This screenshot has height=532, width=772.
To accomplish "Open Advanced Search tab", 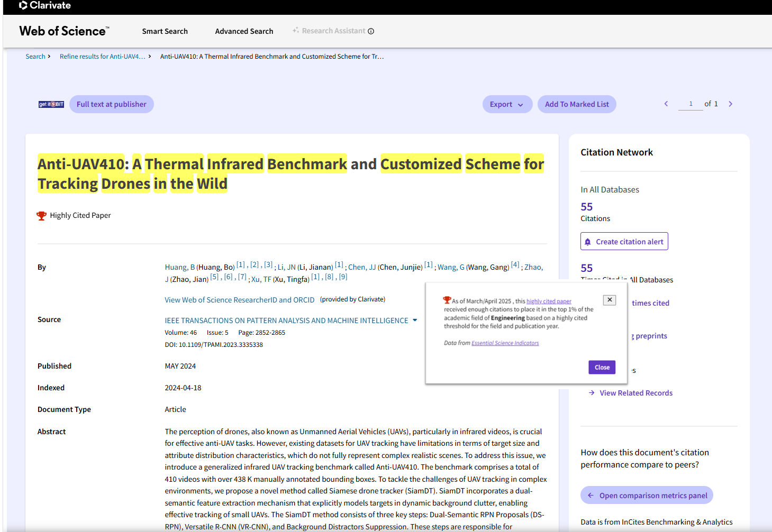I will 244,31.
